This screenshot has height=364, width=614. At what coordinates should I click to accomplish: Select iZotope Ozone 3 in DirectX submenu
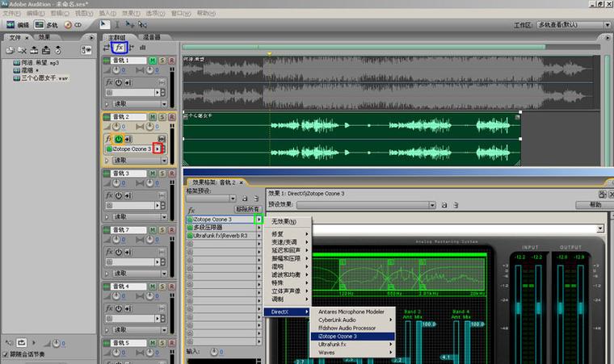pyautogui.click(x=352, y=337)
